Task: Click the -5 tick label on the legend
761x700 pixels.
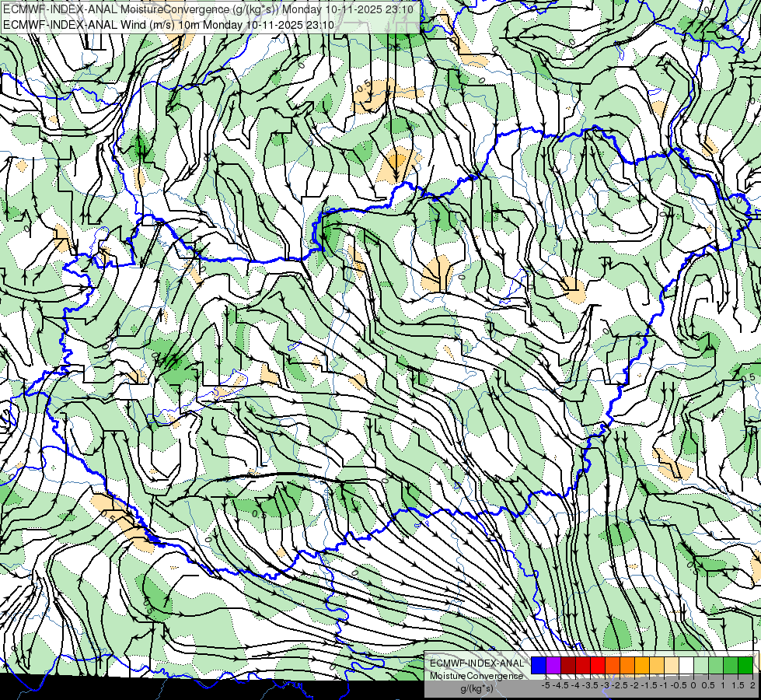Action: point(546,685)
